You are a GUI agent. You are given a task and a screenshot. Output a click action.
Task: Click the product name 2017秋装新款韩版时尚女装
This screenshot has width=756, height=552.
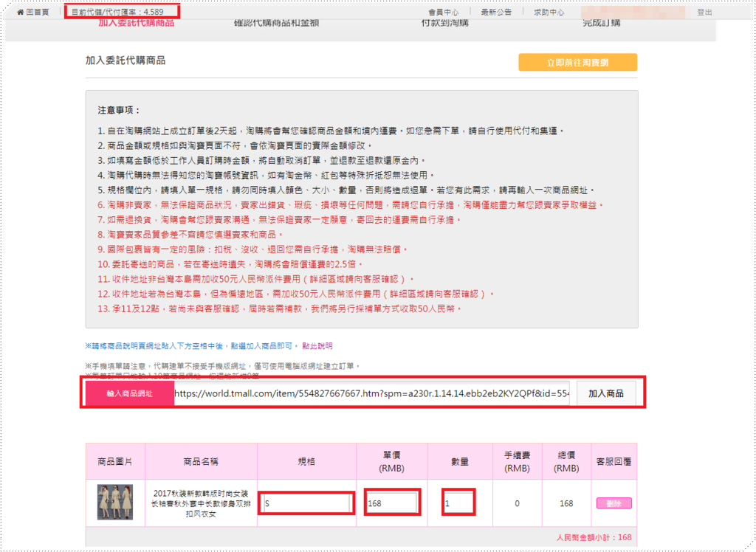(x=201, y=504)
